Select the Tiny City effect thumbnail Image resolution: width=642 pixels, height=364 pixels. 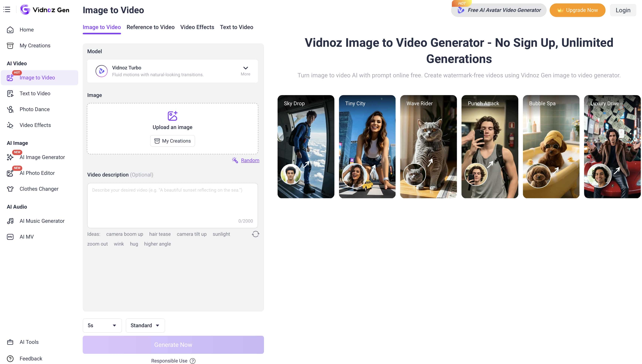click(367, 147)
